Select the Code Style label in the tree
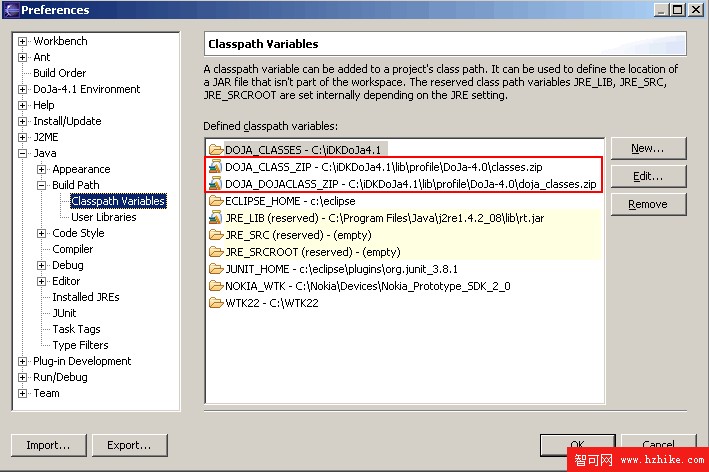This screenshot has height=472, width=709. click(x=78, y=233)
